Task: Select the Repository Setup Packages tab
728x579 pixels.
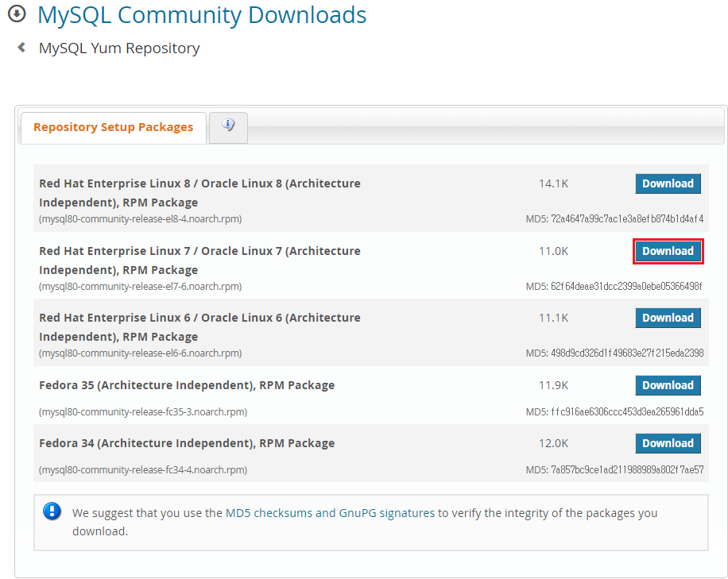Action: click(x=114, y=128)
